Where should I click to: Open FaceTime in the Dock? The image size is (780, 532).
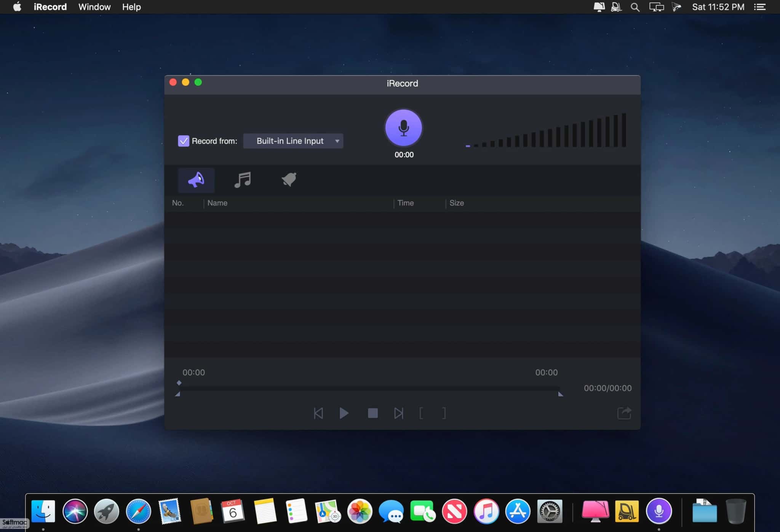point(422,511)
